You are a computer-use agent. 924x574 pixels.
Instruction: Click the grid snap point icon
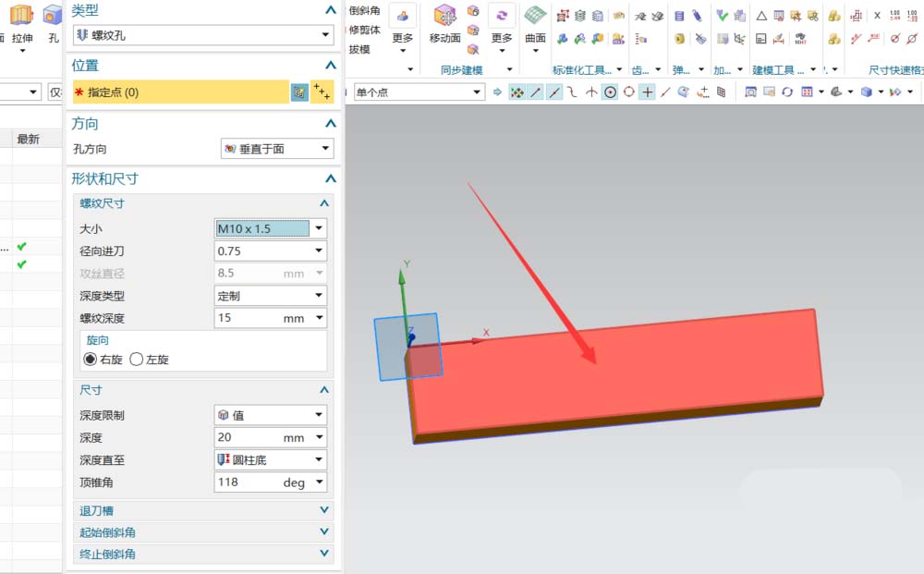click(722, 92)
